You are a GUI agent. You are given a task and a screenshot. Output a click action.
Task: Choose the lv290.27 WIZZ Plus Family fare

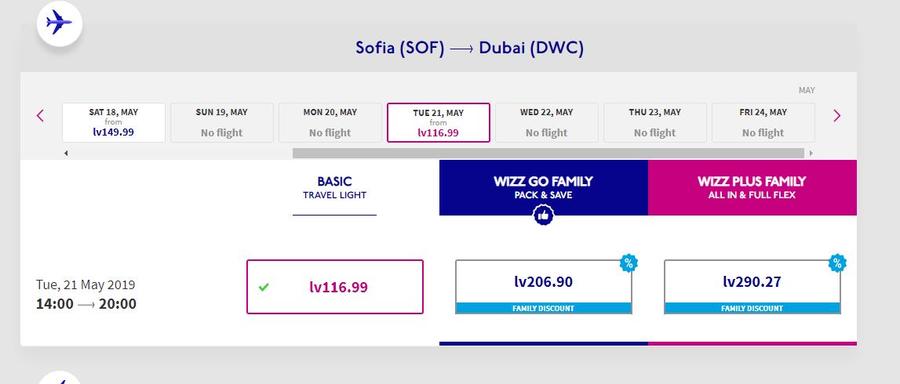[x=752, y=287]
